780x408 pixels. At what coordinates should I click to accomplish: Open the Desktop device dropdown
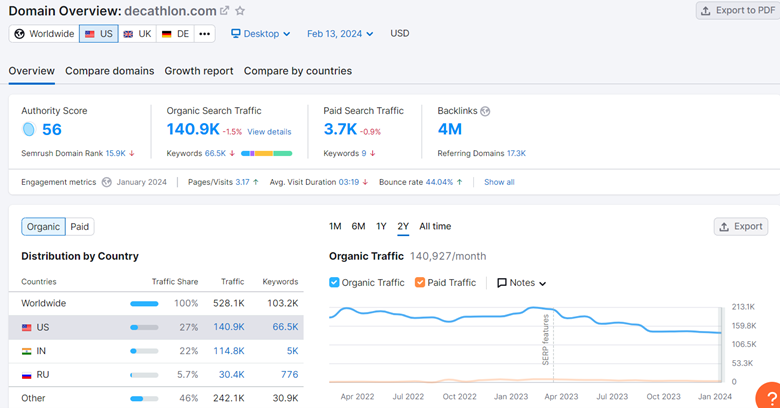[x=261, y=34]
